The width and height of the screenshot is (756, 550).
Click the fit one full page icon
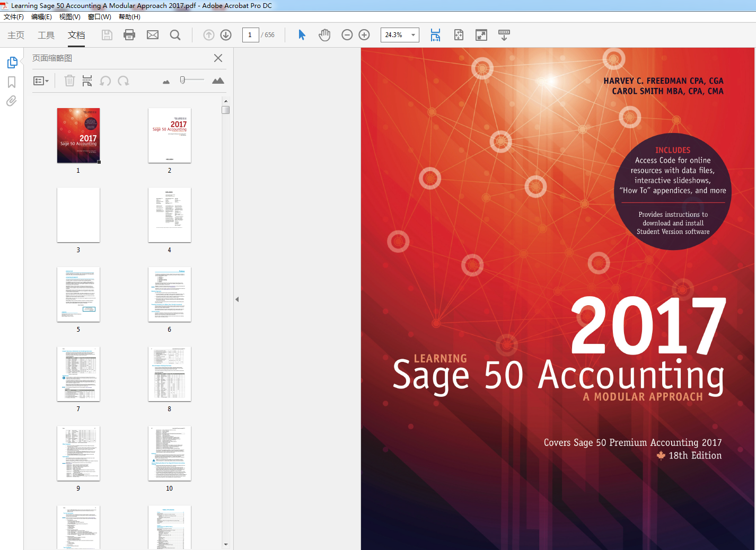pyautogui.click(x=459, y=35)
